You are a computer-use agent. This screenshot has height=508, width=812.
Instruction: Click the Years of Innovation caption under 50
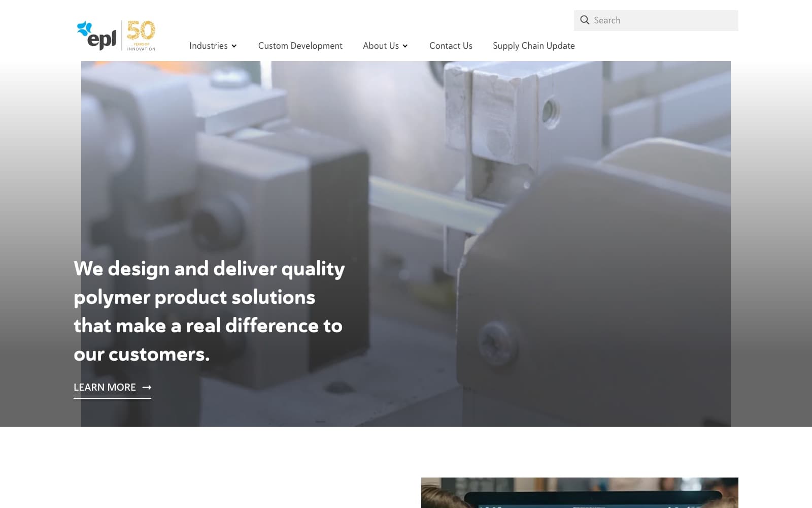click(x=141, y=47)
